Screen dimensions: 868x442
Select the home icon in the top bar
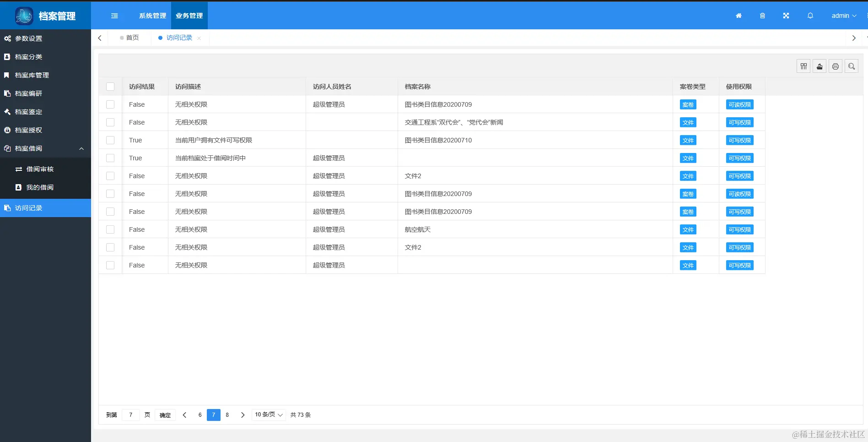(x=738, y=16)
